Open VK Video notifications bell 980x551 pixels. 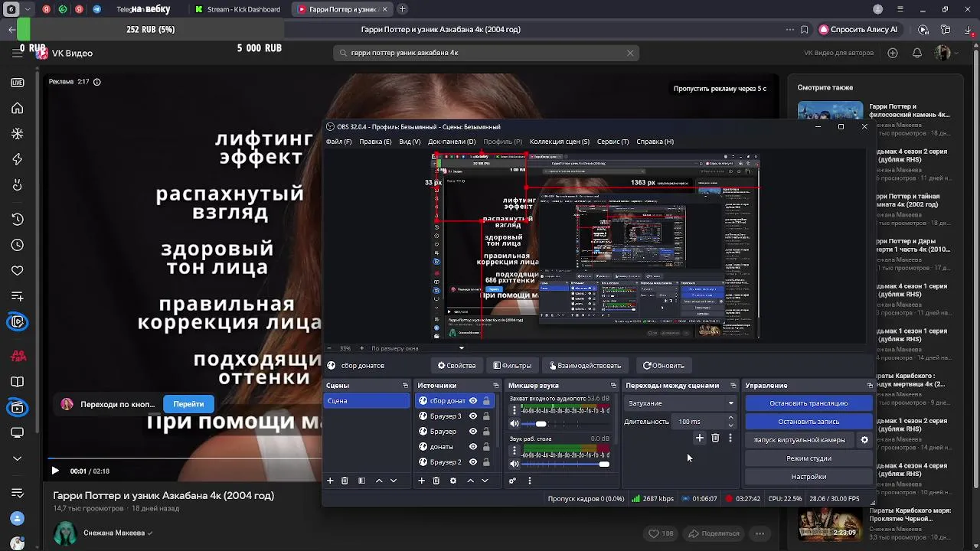(x=917, y=53)
